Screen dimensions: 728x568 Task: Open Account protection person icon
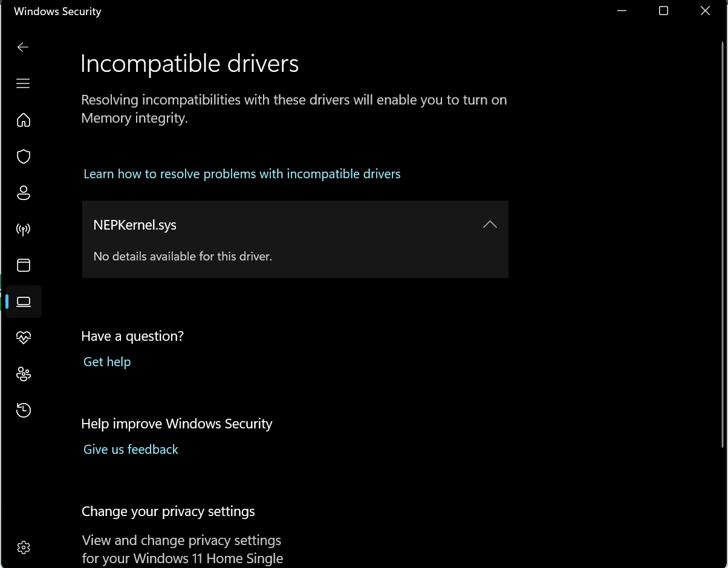24,193
